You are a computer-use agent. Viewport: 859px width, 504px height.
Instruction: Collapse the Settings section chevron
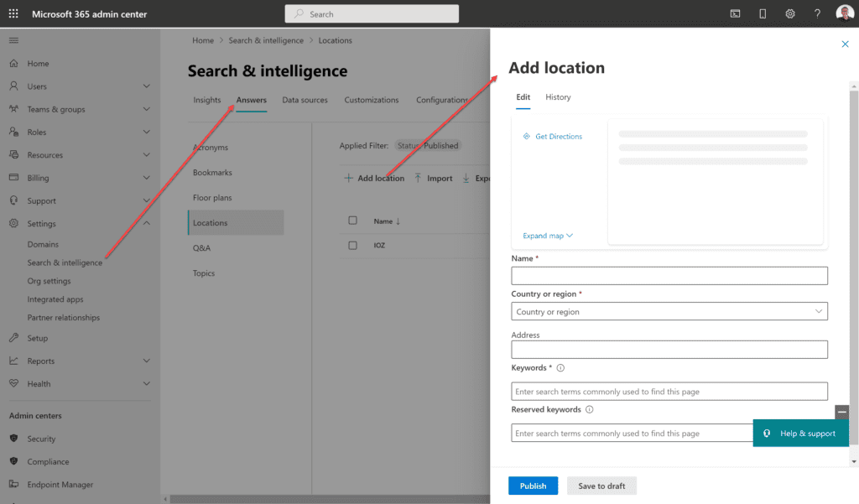[x=146, y=224]
